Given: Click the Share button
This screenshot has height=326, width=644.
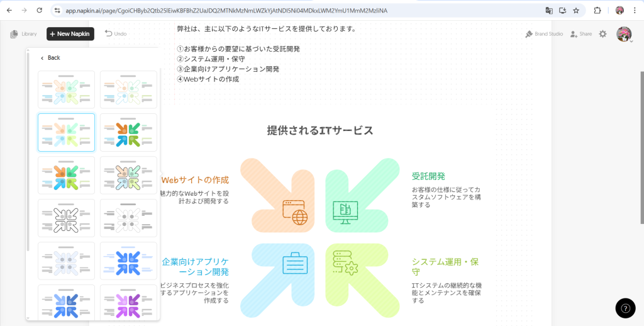Looking at the screenshot, I should click(x=580, y=34).
